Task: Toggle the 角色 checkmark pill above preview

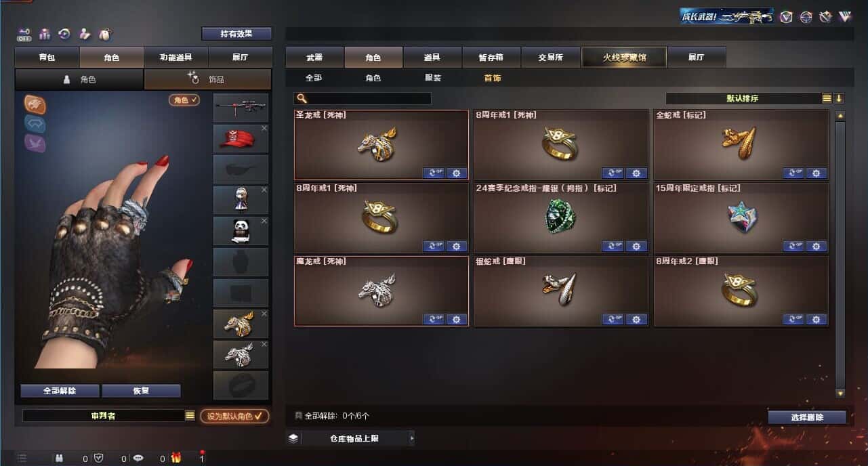Action: [184, 100]
